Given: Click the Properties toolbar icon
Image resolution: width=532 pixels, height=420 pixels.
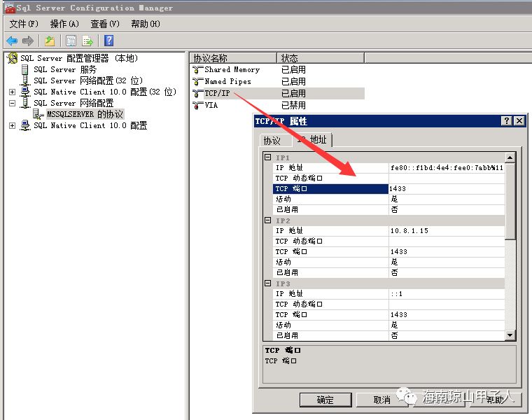Looking at the screenshot, I should tap(71, 41).
